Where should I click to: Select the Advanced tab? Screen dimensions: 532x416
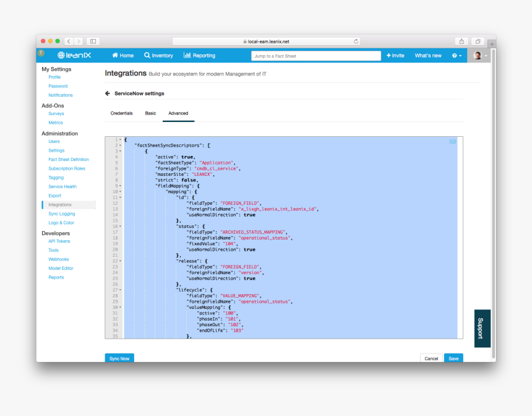[x=178, y=113]
